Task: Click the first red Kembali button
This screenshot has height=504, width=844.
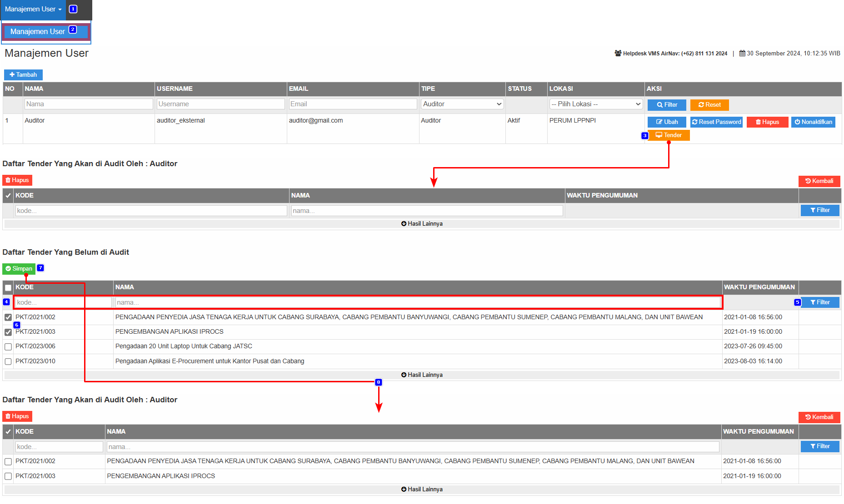Action: click(x=819, y=181)
